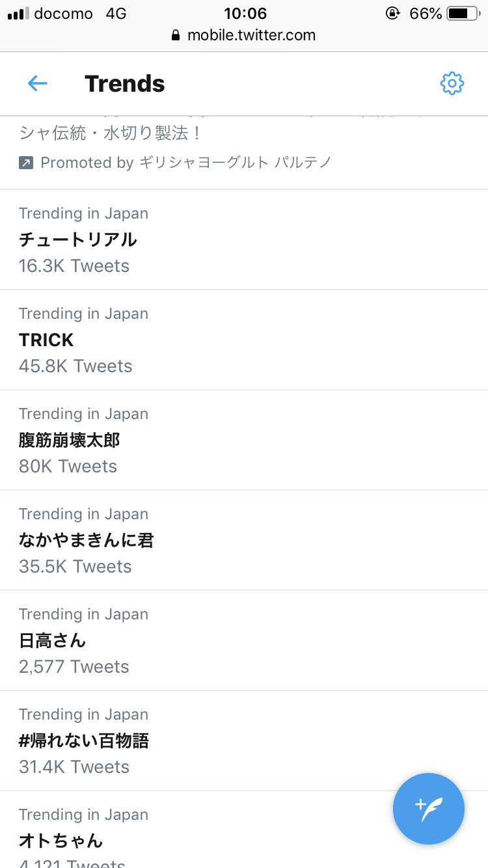Open Trends settings gear icon

[452, 83]
